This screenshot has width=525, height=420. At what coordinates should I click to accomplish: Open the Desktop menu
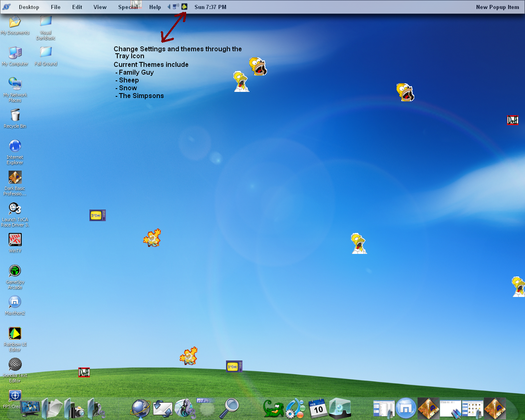point(29,7)
